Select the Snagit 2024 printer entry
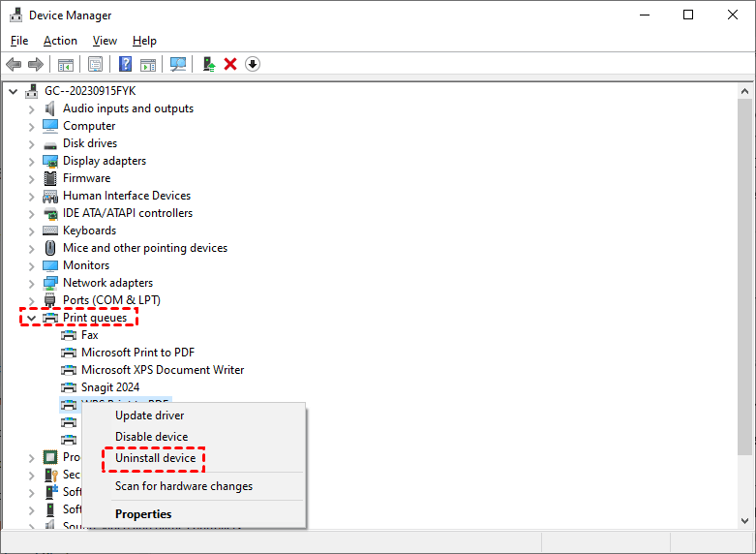The width and height of the screenshot is (756, 554). [109, 387]
